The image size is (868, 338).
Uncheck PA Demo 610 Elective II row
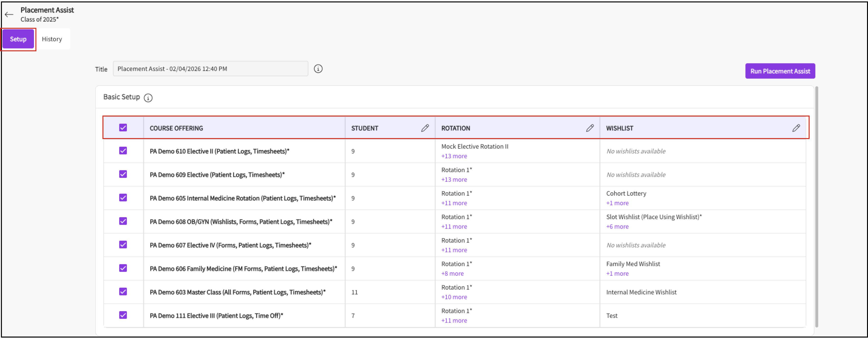click(123, 151)
